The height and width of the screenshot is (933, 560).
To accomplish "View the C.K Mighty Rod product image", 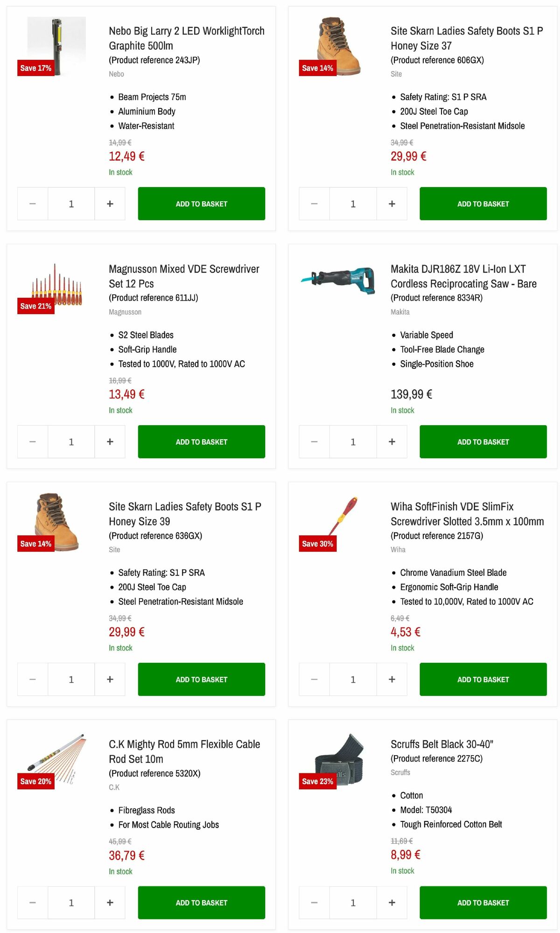I will point(56,758).
